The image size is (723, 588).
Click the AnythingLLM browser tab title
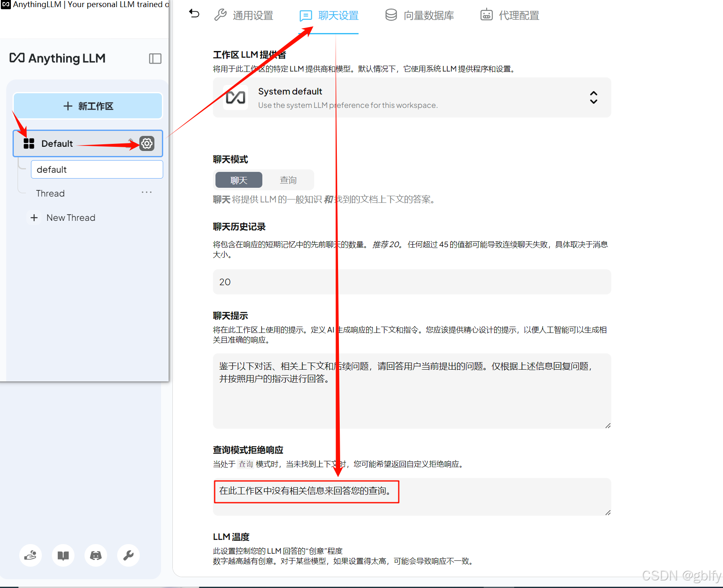coord(91,5)
